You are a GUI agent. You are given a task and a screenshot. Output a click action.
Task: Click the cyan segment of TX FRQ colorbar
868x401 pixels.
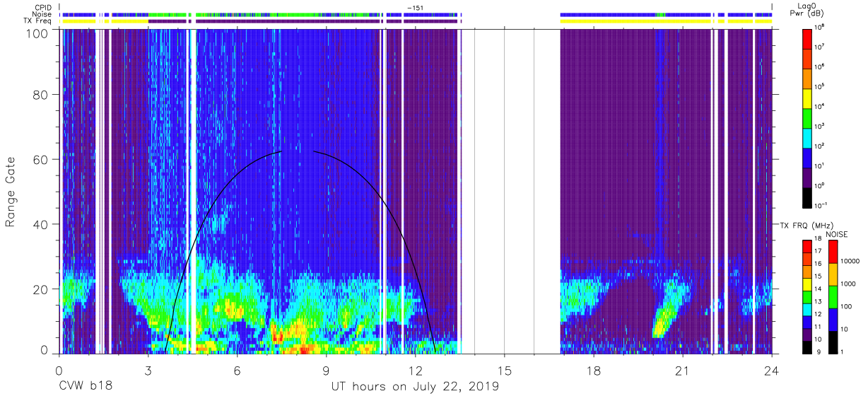(x=807, y=309)
